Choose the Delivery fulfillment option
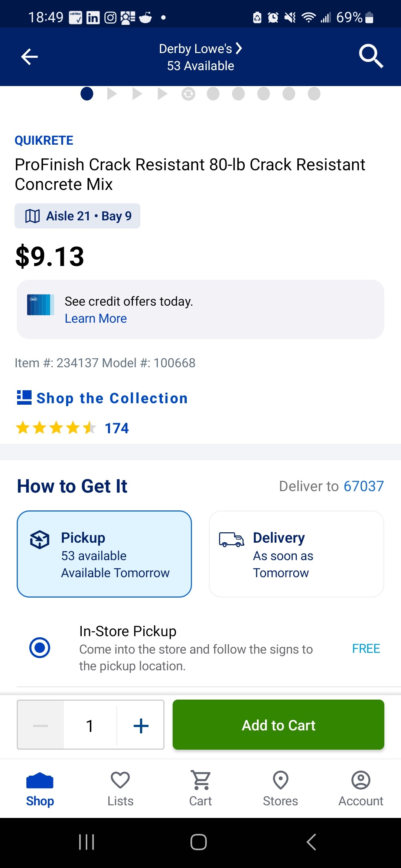 coord(296,554)
